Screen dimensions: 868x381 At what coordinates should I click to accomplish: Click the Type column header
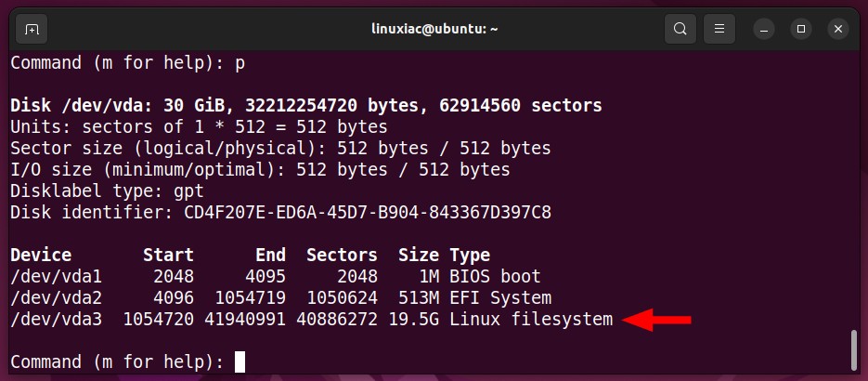point(470,256)
